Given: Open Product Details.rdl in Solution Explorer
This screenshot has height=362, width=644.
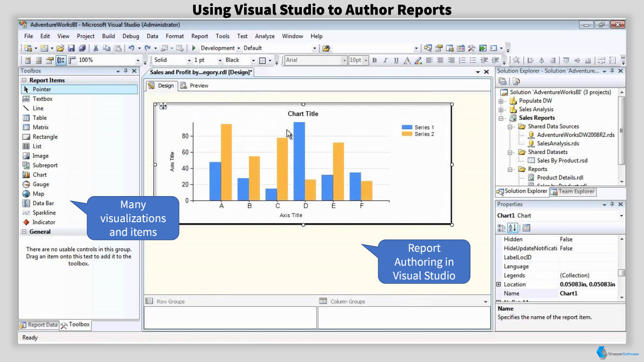Looking at the screenshot, I should 560,177.
